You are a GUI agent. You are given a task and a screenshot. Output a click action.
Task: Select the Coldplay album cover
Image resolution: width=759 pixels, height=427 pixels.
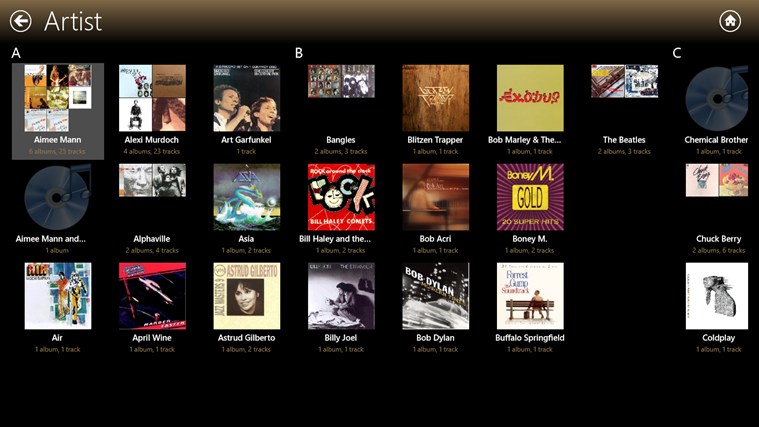(717, 296)
